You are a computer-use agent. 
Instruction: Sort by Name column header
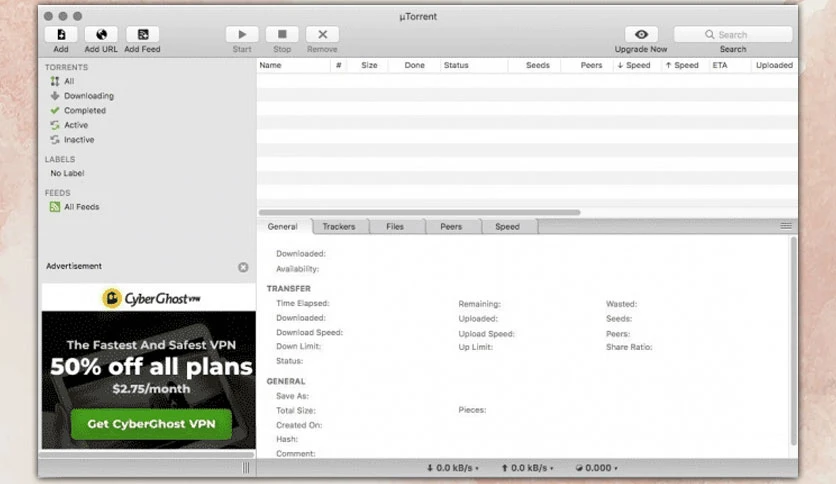click(x=293, y=65)
